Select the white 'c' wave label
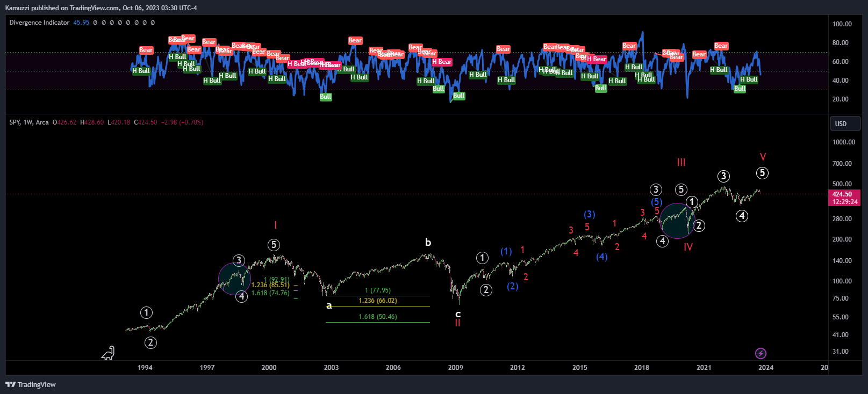 pos(458,314)
